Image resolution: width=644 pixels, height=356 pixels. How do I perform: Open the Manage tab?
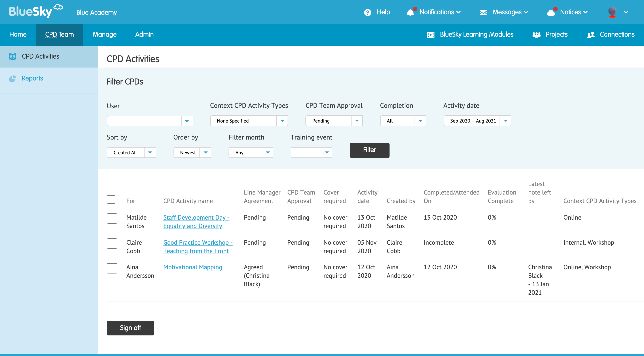tap(104, 34)
